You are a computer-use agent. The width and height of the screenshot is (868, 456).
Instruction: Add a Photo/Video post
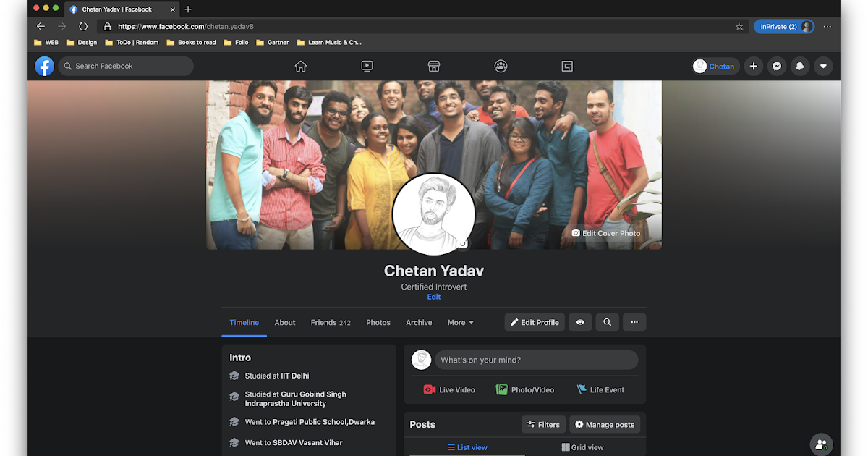click(525, 389)
